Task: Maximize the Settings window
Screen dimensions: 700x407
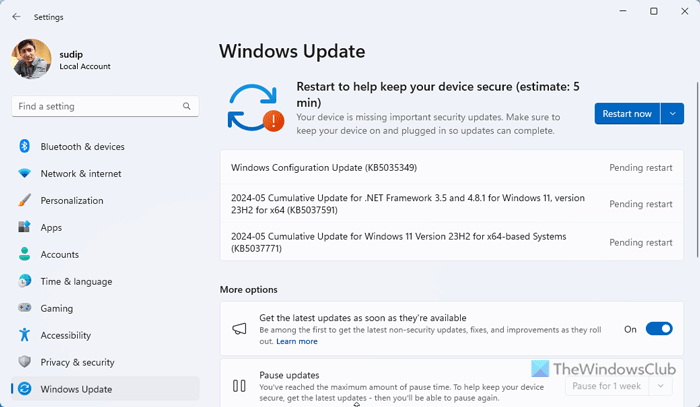Action: pyautogui.click(x=654, y=11)
